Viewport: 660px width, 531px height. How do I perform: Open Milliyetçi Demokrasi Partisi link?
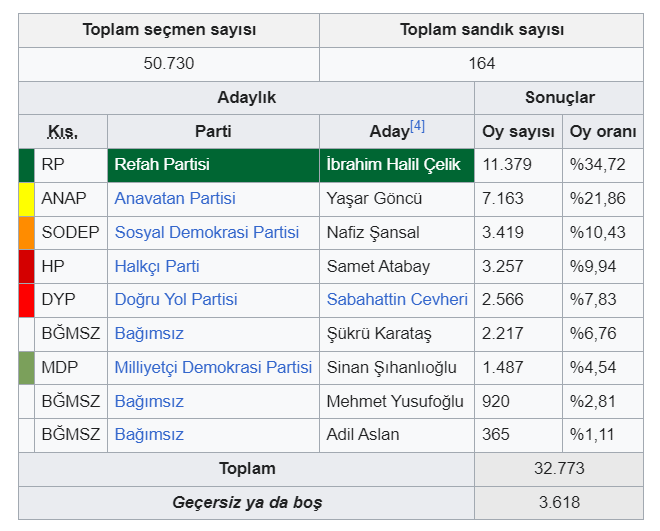(x=213, y=367)
